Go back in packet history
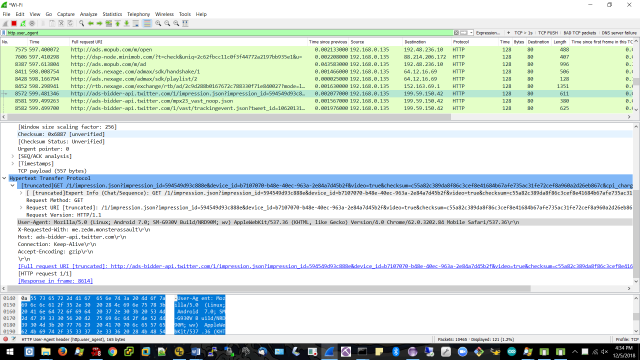640x360 pixels. (x=91, y=24)
